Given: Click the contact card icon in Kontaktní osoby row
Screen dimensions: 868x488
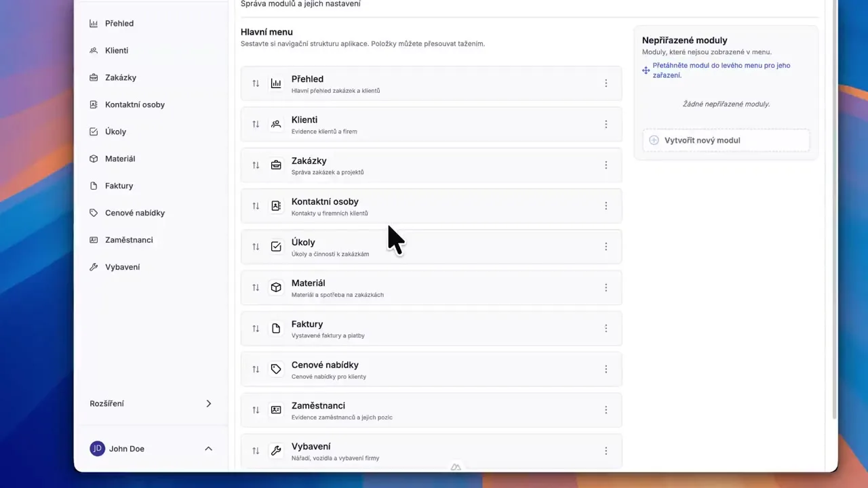Looking at the screenshot, I should [276, 206].
